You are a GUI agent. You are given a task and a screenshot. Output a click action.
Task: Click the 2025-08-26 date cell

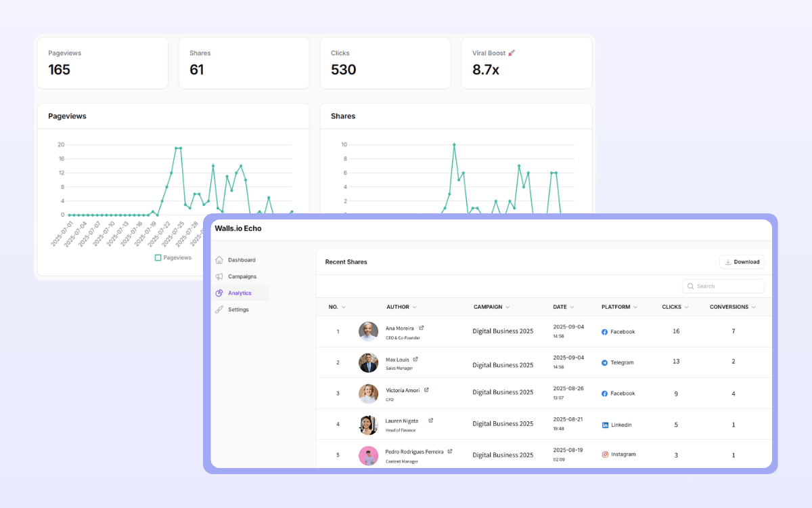[x=568, y=389]
